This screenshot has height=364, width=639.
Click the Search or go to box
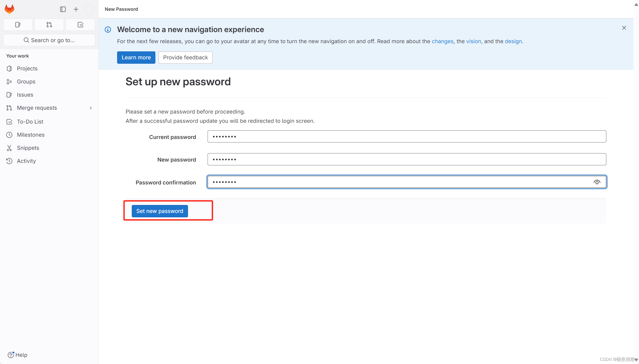[49, 40]
